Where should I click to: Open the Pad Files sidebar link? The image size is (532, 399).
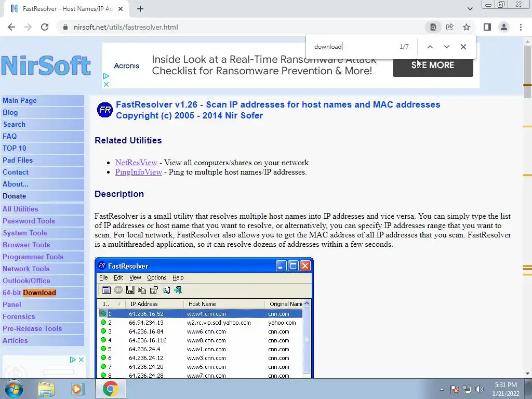[x=18, y=160]
